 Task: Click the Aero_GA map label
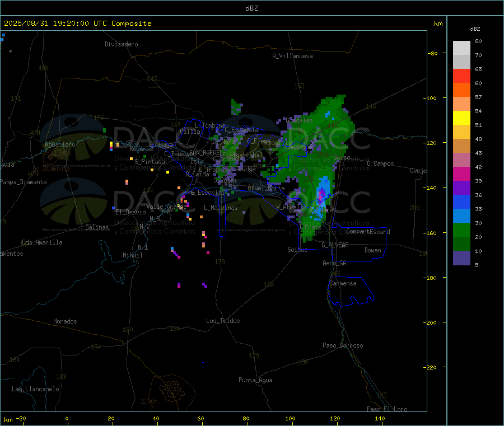tap(334, 263)
